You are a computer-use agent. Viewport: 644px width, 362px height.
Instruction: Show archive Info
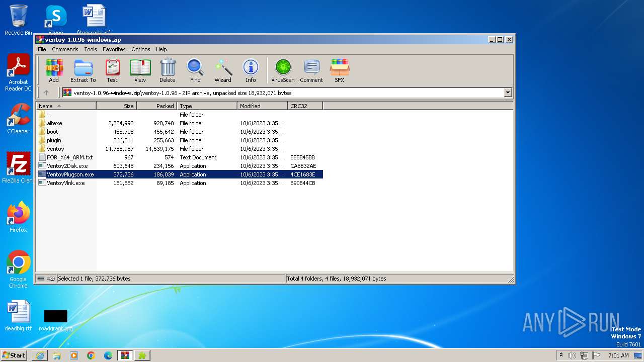pyautogui.click(x=251, y=71)
